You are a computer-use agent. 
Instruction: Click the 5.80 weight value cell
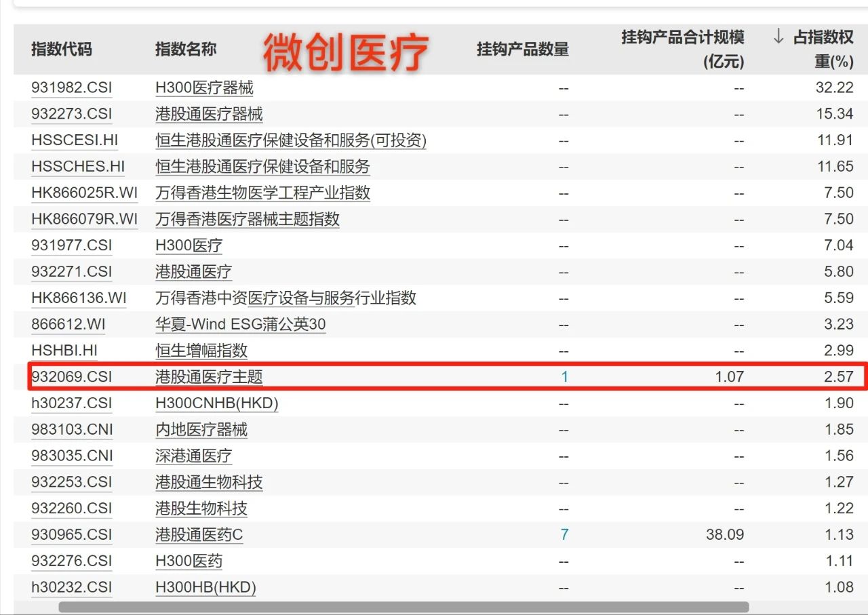[x=839, y=271]
